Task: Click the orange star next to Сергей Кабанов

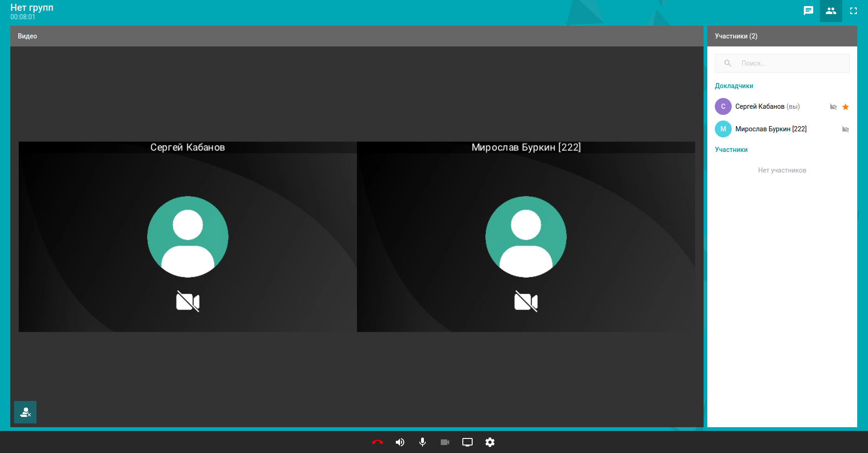Action: [845, 107]
